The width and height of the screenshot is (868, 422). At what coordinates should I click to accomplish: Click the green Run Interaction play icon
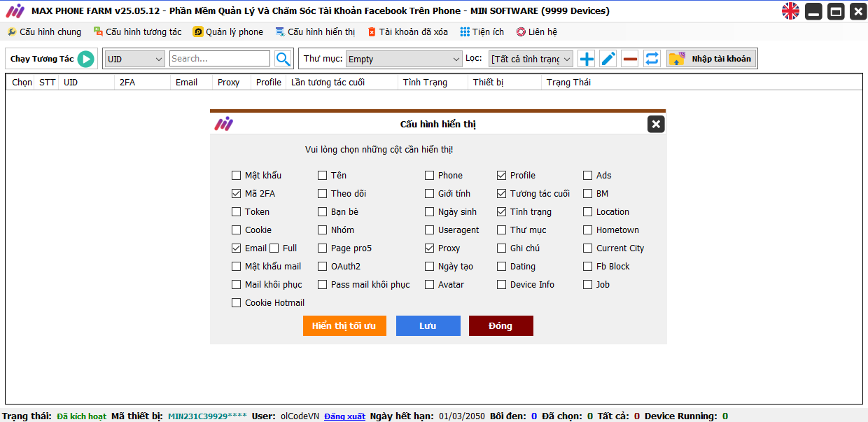(85, 59)
